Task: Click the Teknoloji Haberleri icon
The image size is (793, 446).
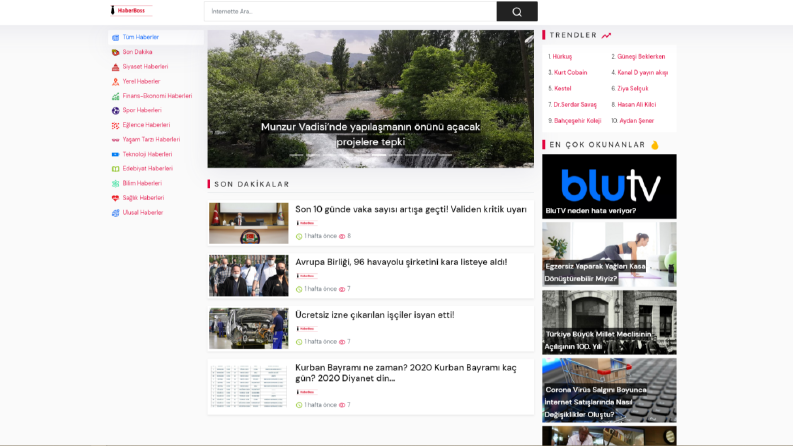Action: coord(115,154)
